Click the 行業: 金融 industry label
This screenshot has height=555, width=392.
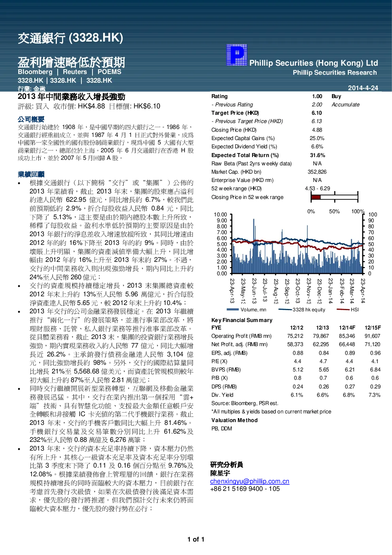click(x=32, y=89)
